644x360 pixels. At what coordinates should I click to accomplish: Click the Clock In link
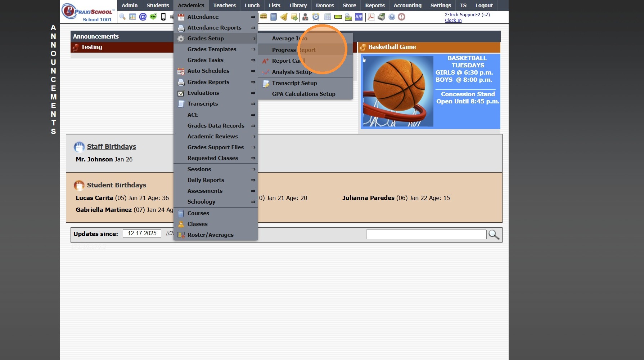click(x=453, y=21)
